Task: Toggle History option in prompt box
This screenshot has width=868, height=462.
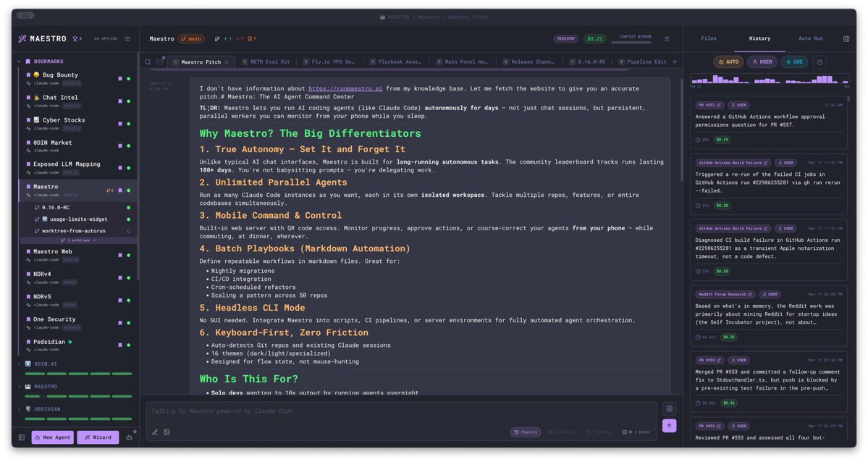Action: [526, 432]
